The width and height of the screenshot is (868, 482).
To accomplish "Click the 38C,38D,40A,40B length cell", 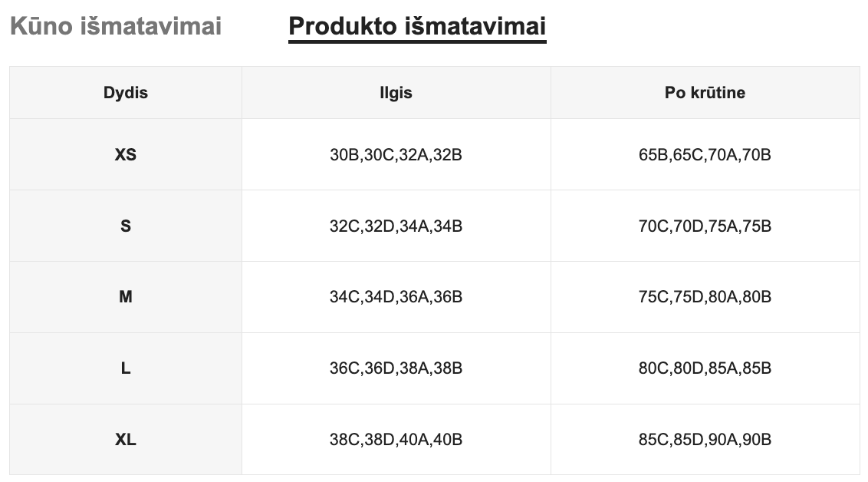I will 396,440.
